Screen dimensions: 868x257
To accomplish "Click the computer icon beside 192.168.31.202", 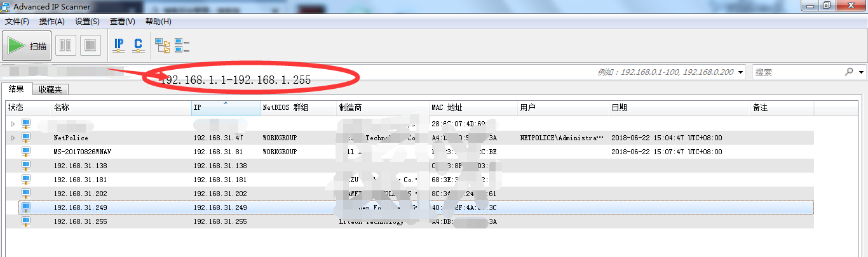I will (26, 193).
